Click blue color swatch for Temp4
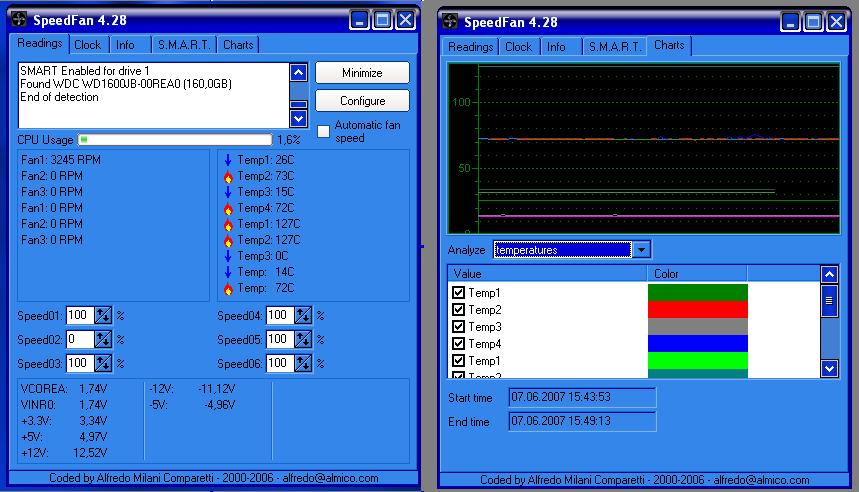Viewport: 859px width, 492px height. pos(697,344)
